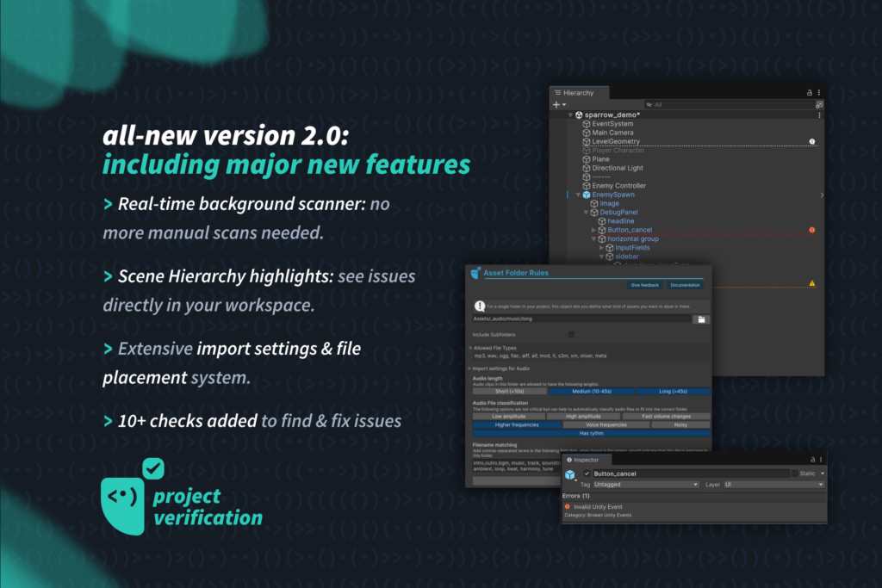Click the cube icon next to Plane

click(x=586, y=159)
